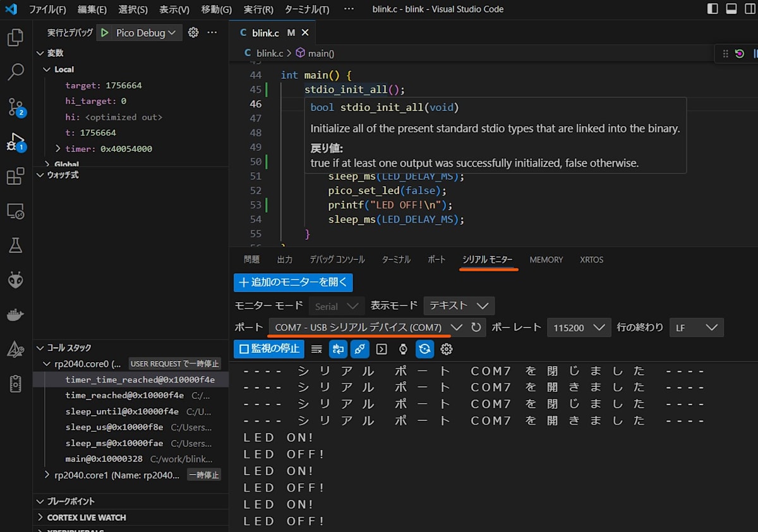Open the Explorer view in the activity bar
This screenshot has width=758, height=532.
15,38
